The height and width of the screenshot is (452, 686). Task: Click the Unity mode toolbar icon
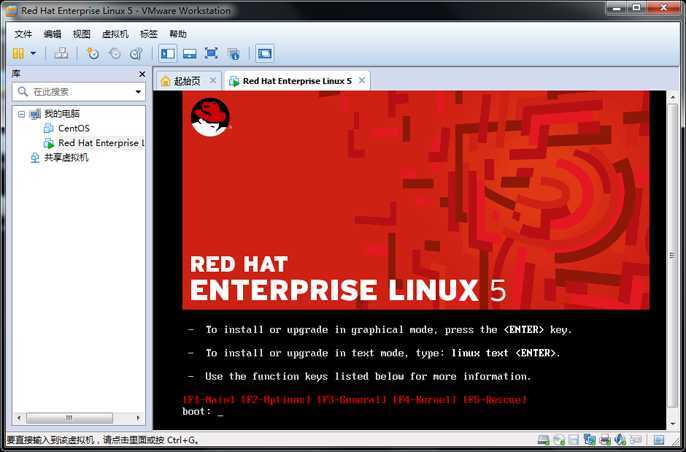[234, 54]
